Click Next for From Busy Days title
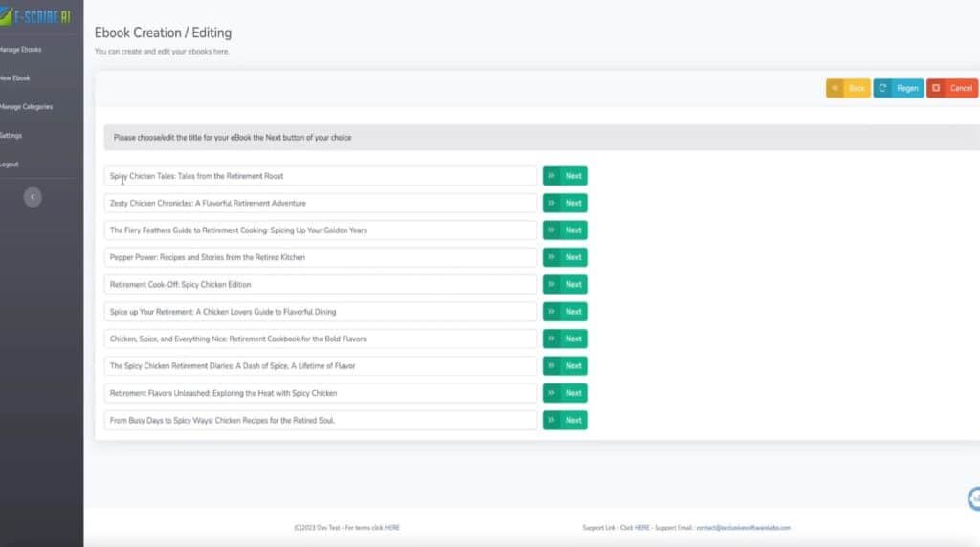The image size is (980, 547). pos(565,420)
